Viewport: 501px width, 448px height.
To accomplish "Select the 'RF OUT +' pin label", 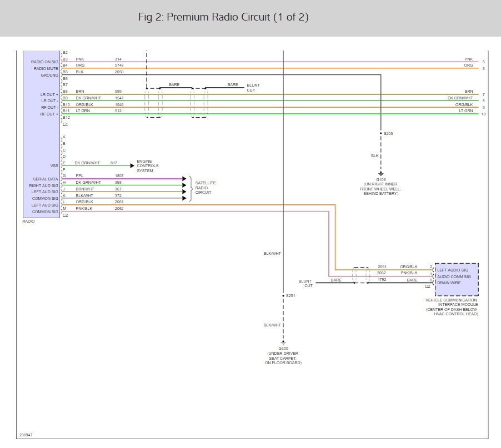I will pos(49,114).
